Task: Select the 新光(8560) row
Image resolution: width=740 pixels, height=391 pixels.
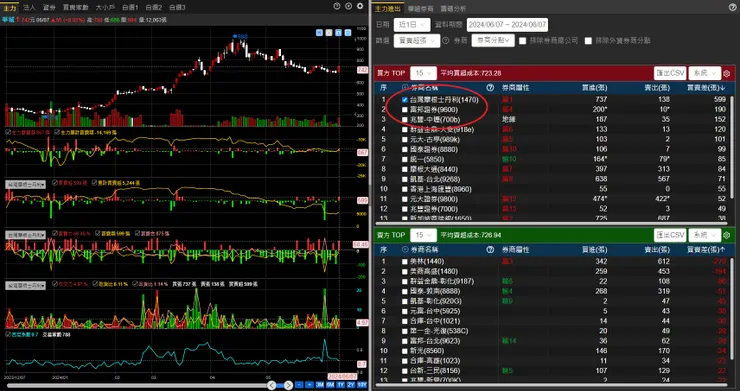Action: 552,351
